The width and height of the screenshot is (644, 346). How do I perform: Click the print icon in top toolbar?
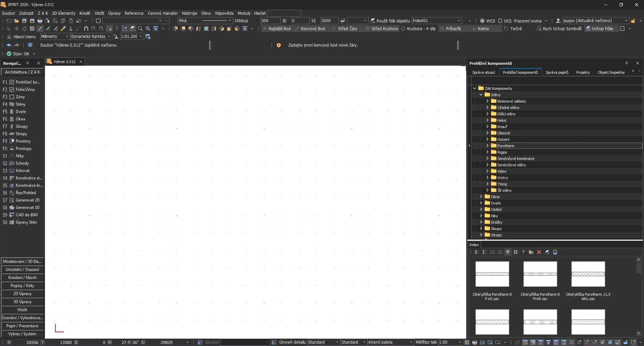(40, 21)
